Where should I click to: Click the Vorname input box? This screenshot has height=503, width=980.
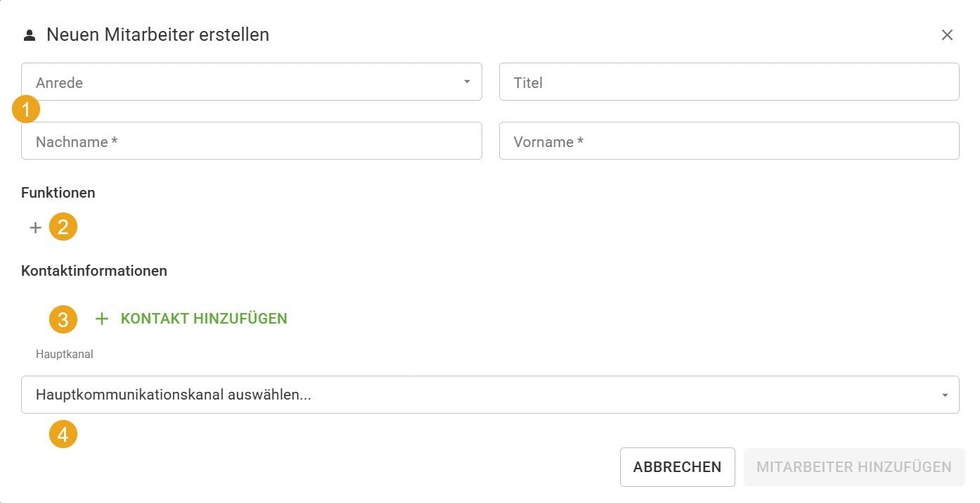click(728, 141)
